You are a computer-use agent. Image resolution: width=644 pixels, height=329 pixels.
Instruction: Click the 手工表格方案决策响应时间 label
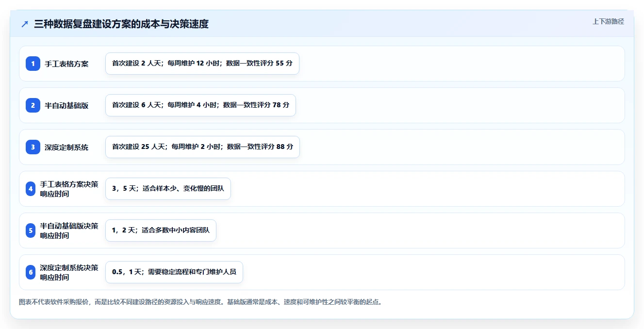pos(69,189)
